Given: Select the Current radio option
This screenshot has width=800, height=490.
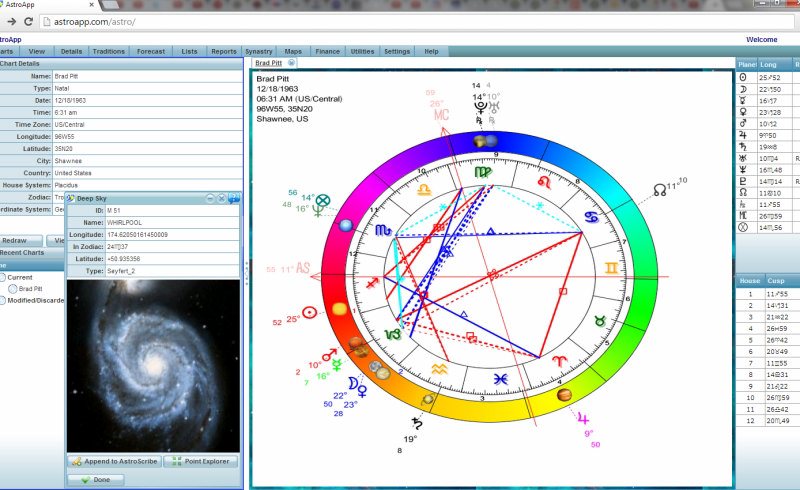Looking at the screenshot, I should 3,276.
